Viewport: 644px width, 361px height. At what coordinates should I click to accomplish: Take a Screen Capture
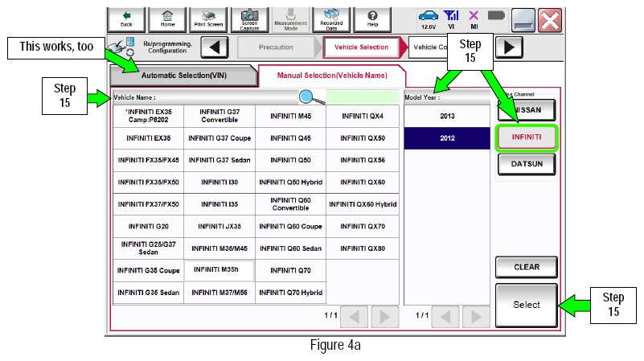[x=249, y=19]
